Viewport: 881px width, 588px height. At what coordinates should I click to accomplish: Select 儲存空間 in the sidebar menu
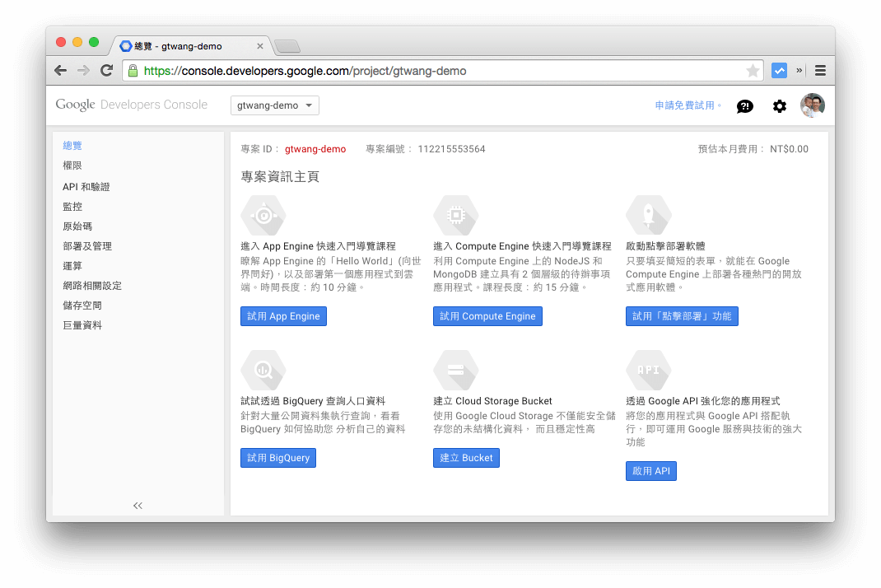[x=83, y=305]
